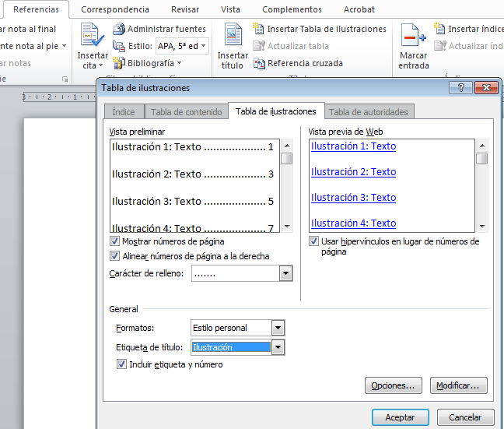The height and width of the screenshot is (429, 504).
Task: Toggle Usar hipervínculos en lugar de números
Action: pos(313,241)
